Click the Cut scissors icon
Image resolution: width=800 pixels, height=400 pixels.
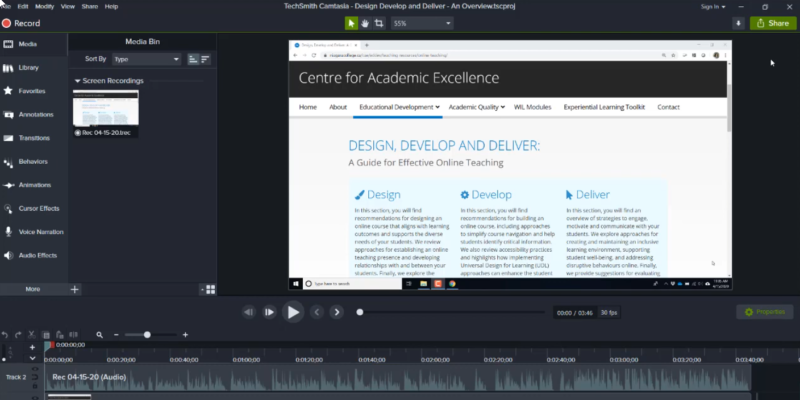(x=32, y=335)
